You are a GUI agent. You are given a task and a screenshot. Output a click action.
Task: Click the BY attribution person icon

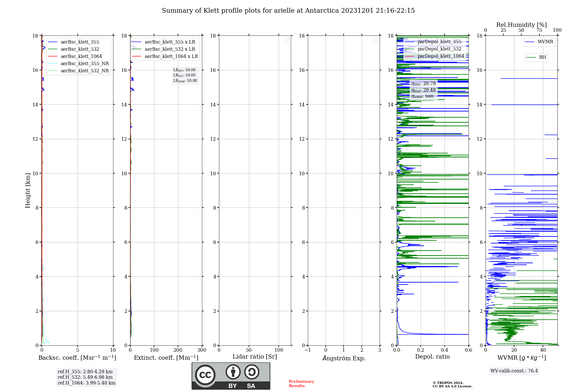coord(233,372)
